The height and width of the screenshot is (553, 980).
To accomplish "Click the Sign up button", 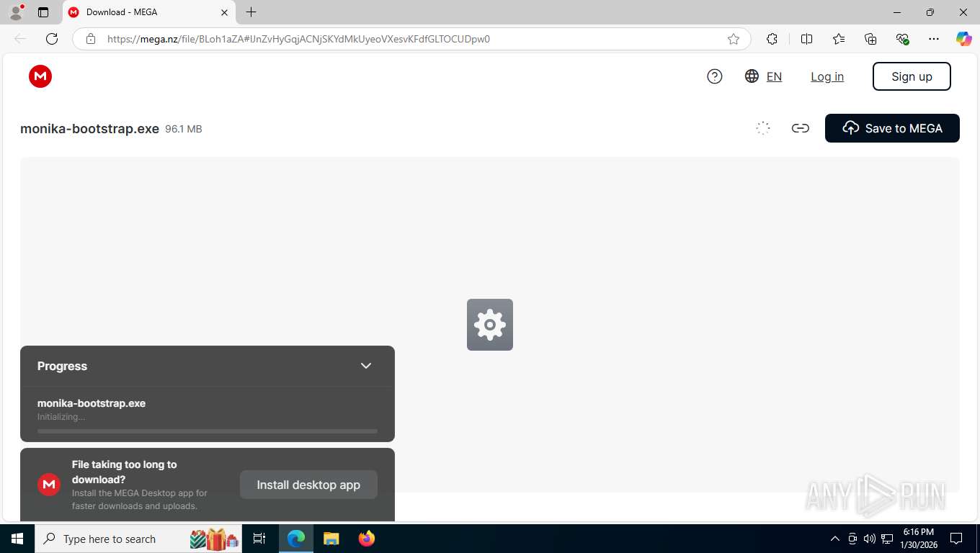I will coord(912,76).
